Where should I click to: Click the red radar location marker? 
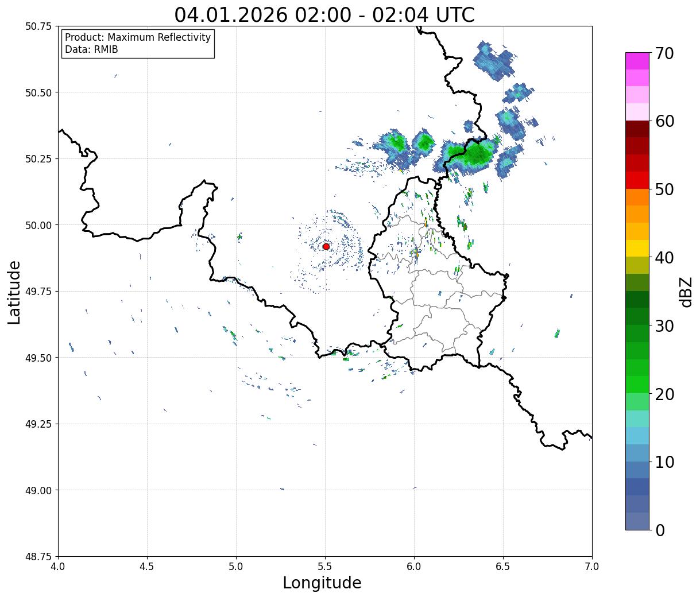click(326, 246)
